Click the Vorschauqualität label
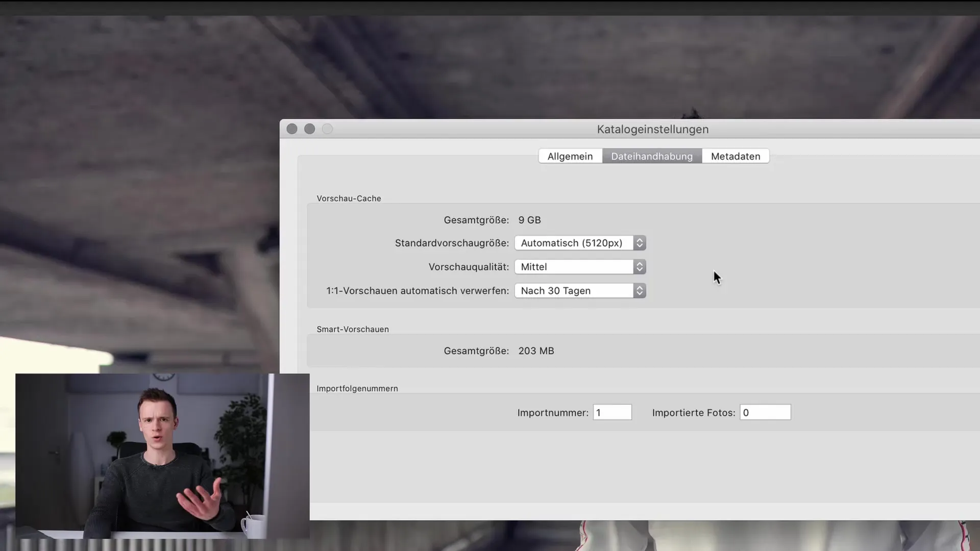 click(x=469, y=267)
